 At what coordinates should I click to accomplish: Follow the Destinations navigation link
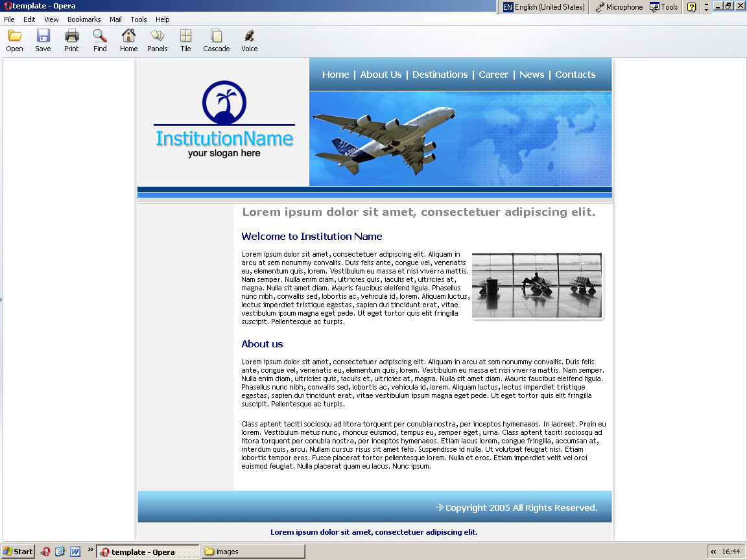pyautogui.click(x=440, y=75)
